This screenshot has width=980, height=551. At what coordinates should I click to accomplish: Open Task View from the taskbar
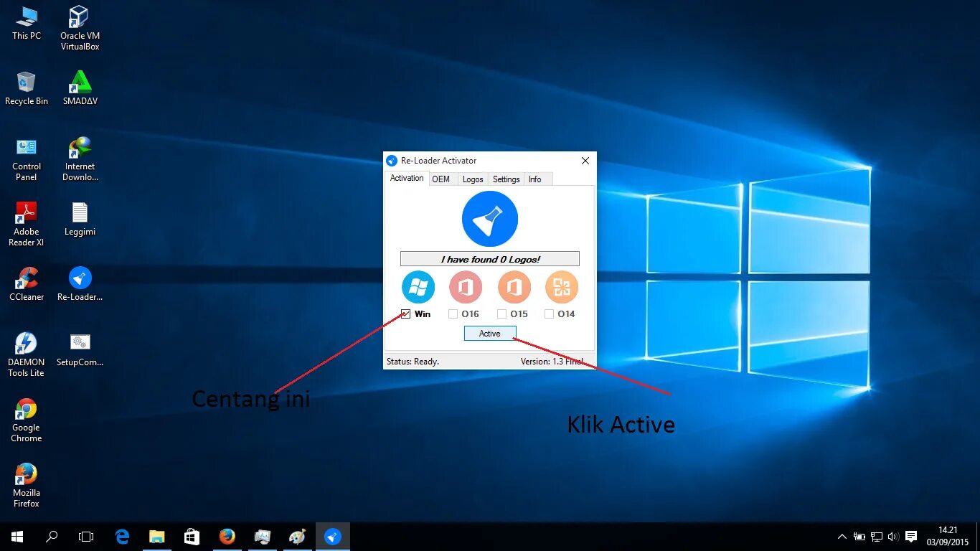click(x=86, y=537)
